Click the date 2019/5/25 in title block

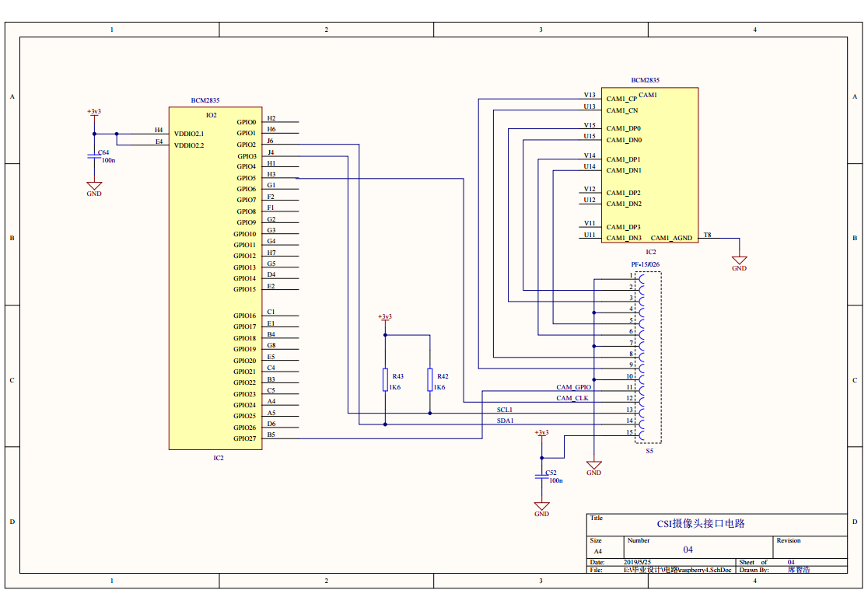(x=637, y=562)
